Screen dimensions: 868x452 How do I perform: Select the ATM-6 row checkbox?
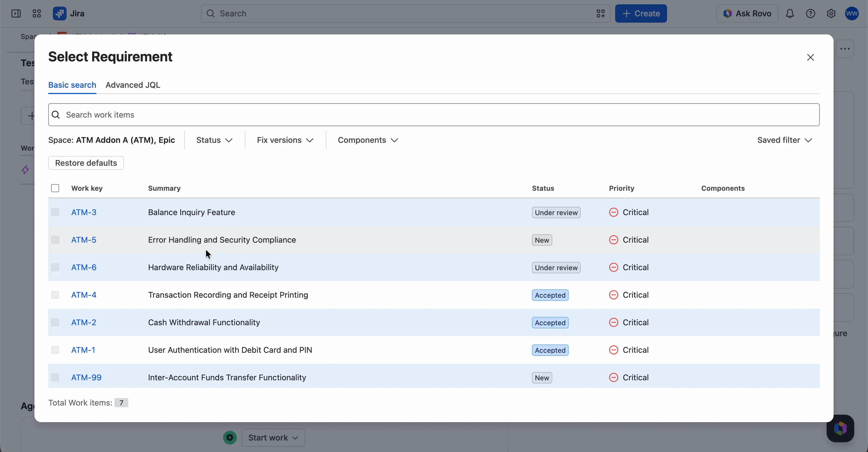click(55, 267)
